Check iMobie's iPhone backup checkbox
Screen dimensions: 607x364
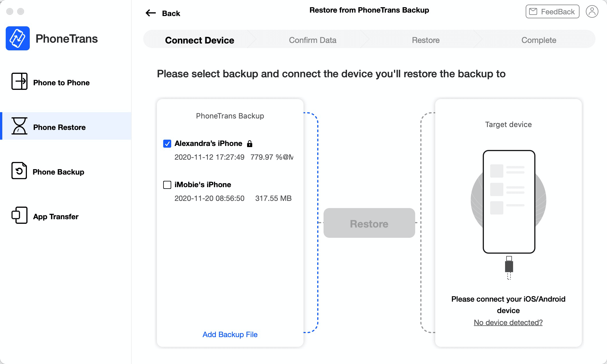click(x=167, y=185)
